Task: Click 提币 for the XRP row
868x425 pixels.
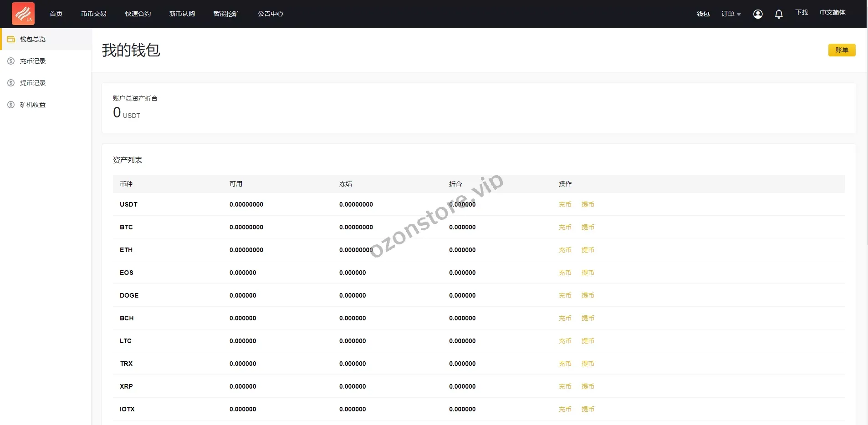Action: point(587,386)
